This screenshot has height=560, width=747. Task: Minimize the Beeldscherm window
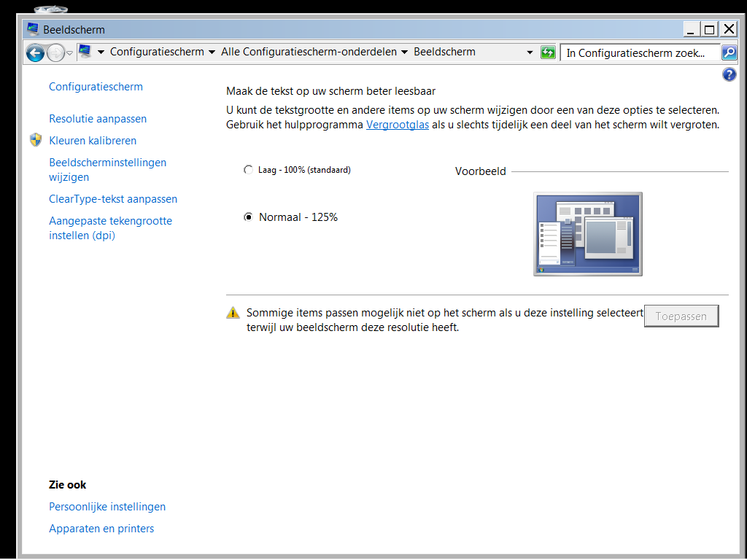coord(692,29)
